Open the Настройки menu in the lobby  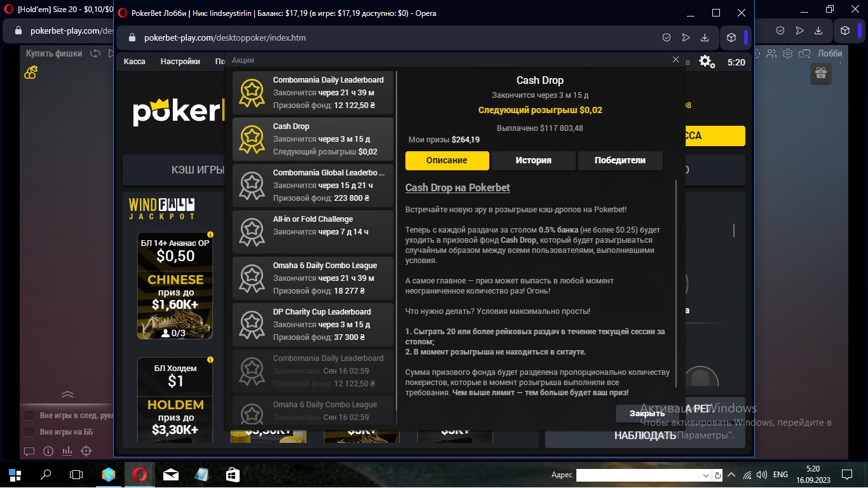tap(180, 62)
